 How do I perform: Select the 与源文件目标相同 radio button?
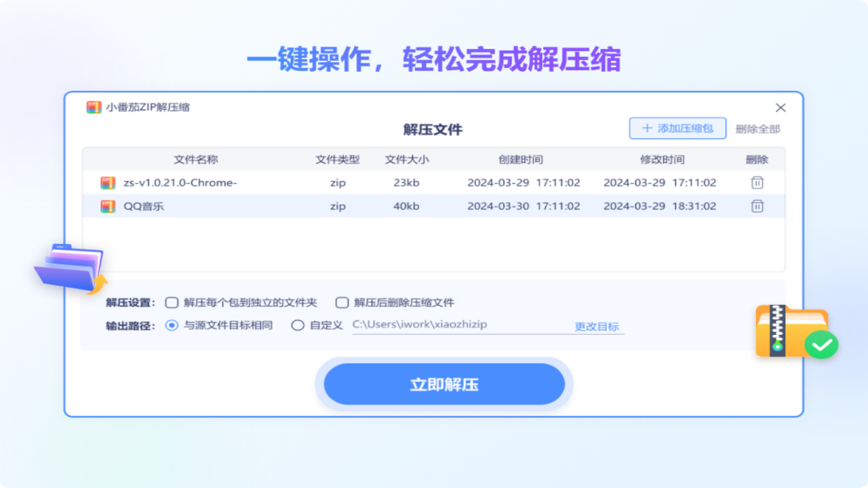[x=172, y=325]
